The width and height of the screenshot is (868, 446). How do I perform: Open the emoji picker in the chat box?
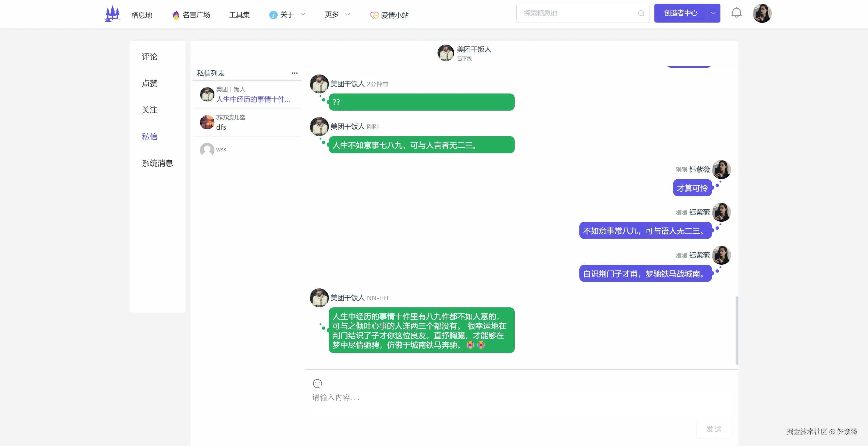pyautogui.click(x=317, y=383)
